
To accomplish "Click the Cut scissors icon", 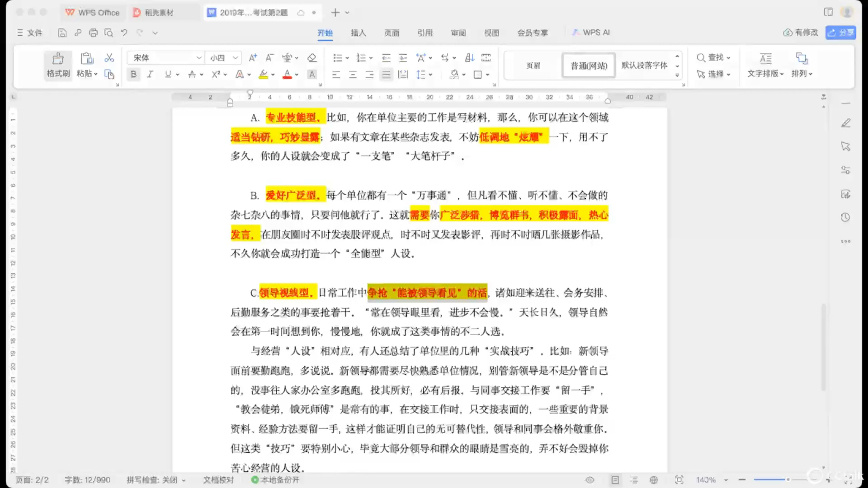I will (109, 58).
